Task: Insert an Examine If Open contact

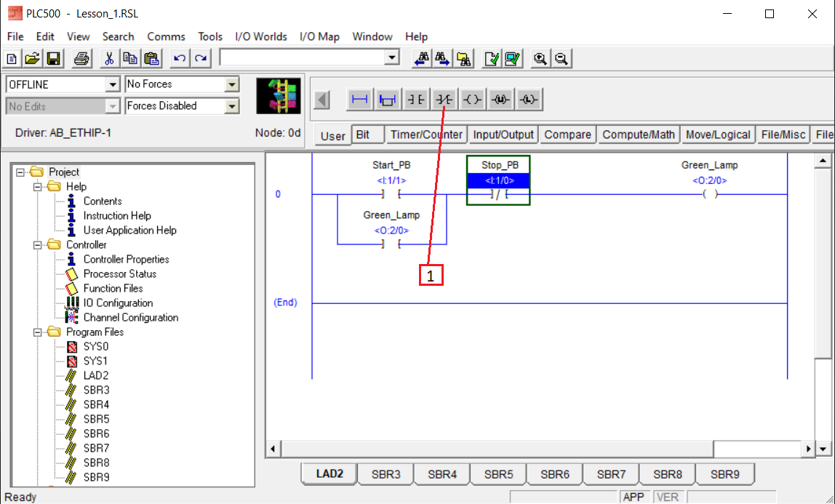Action: click(x=444, y=100)
